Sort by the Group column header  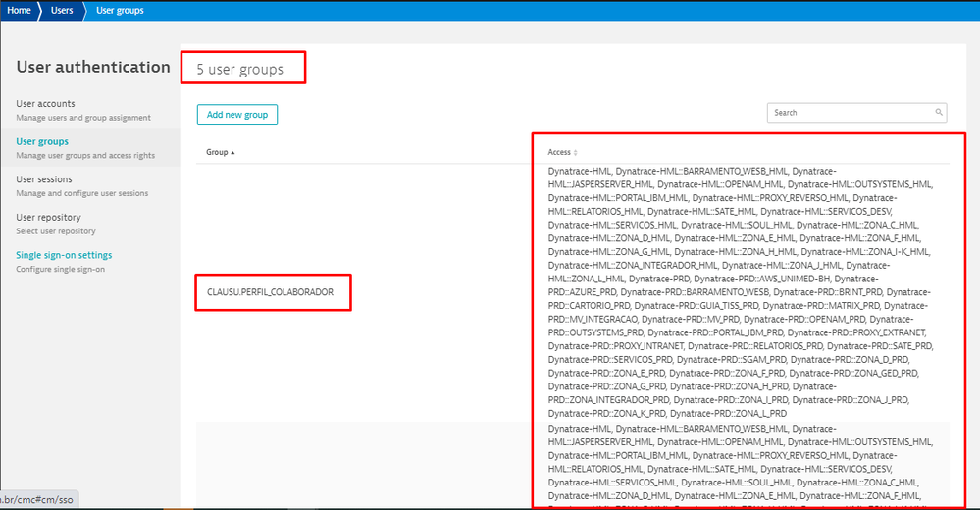point(217,153)
